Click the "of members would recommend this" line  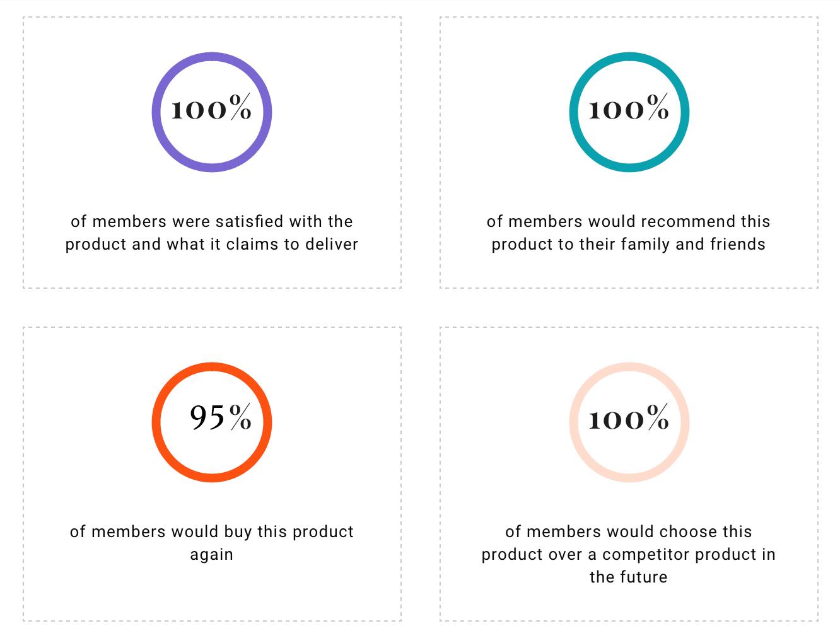629,221
